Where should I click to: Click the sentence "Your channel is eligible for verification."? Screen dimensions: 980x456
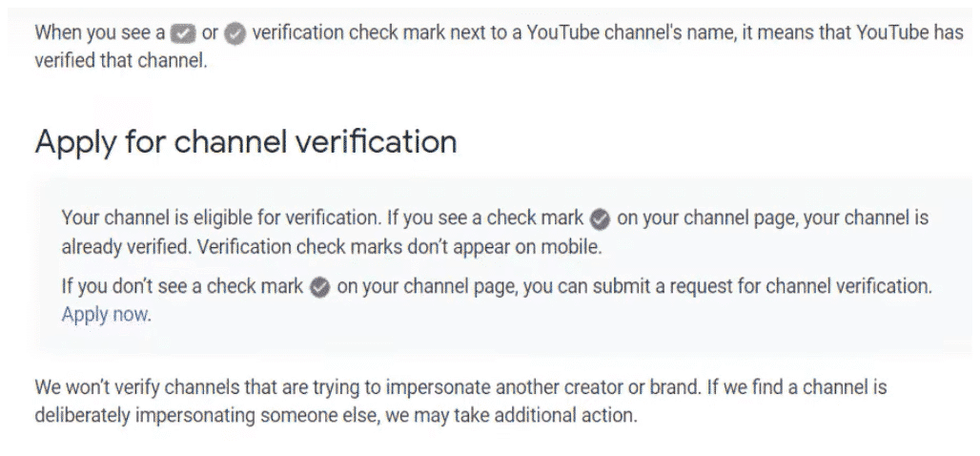(x=221, y=218)
